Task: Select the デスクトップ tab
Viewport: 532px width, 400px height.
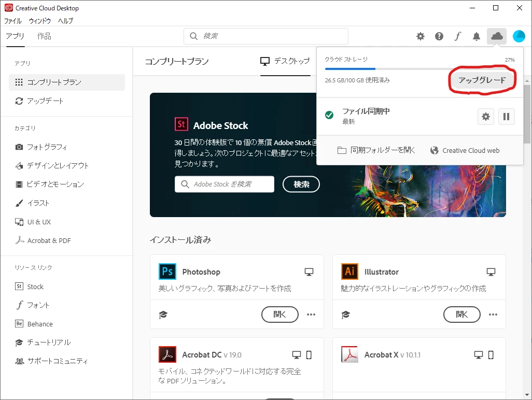Action: click(285, 61)
